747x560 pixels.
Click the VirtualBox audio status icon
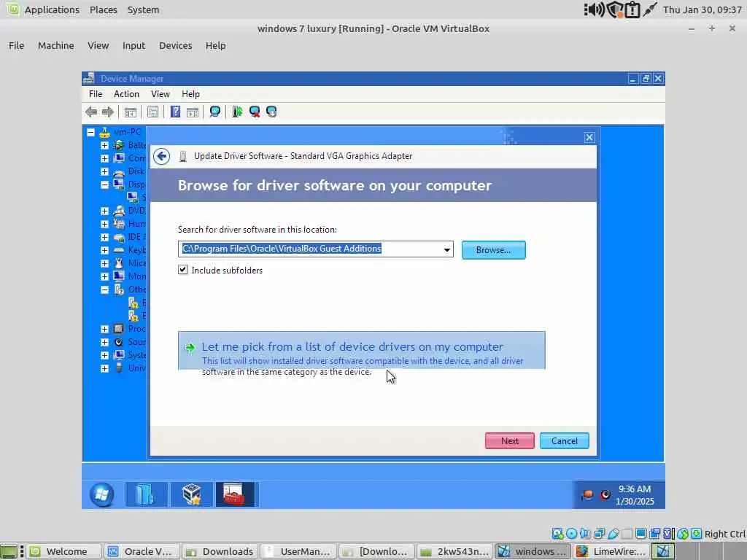click(x=585, y=534)
